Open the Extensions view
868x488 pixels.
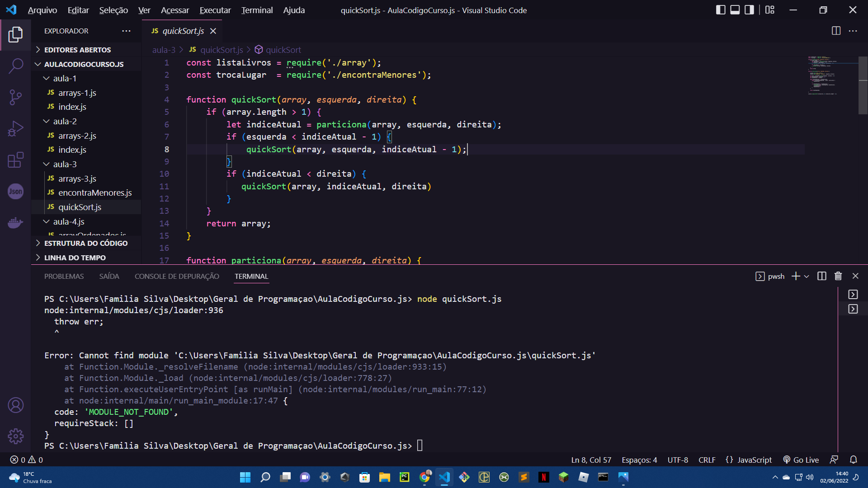(x=15, y=160)
